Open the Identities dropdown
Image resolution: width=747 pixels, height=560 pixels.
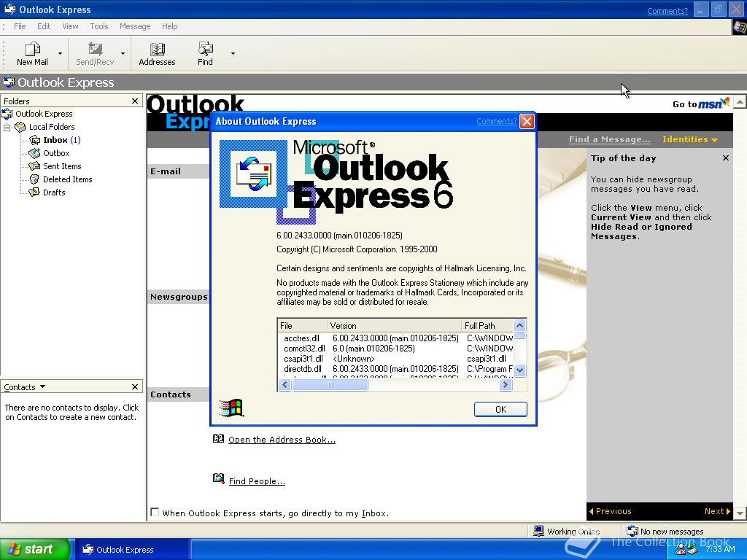[690, 139]
